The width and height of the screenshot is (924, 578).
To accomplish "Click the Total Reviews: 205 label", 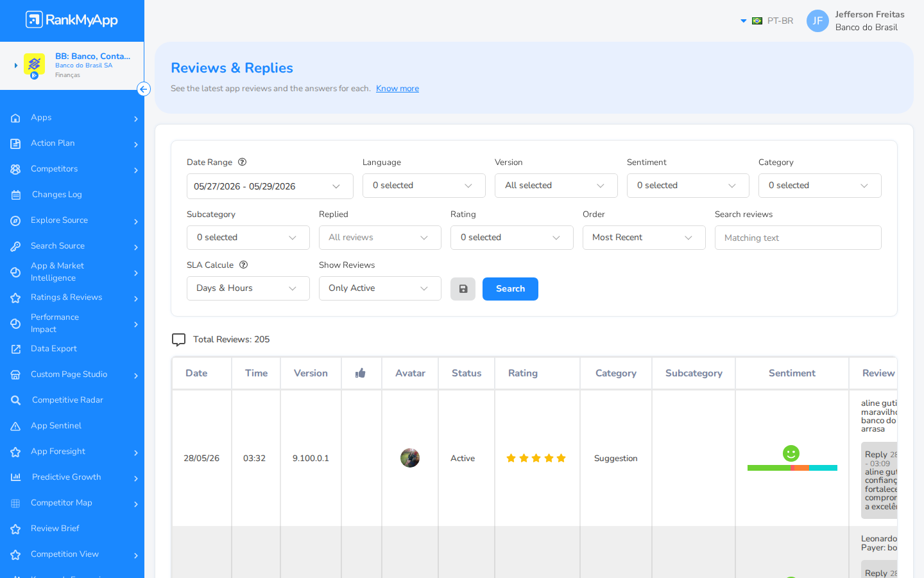I will coord(231,340).
